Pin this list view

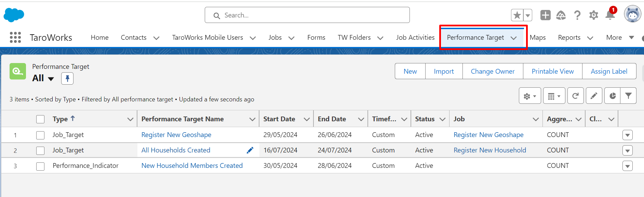67,78
